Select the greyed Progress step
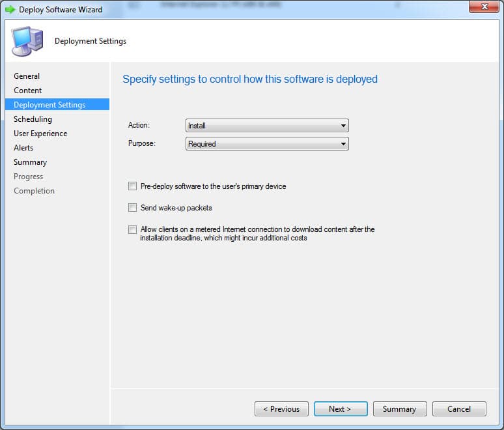Image resolution: width=504 pixels, height=430 pixels. [x=28, y=177]
